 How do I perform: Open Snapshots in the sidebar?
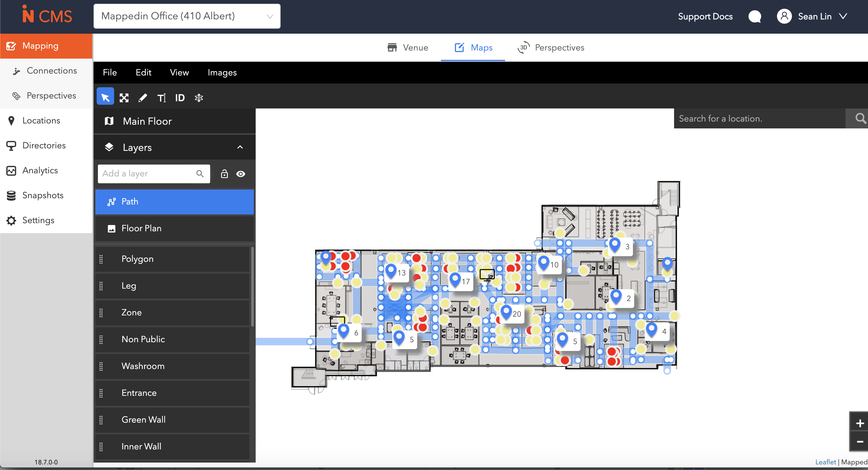[x=46, y=195]
